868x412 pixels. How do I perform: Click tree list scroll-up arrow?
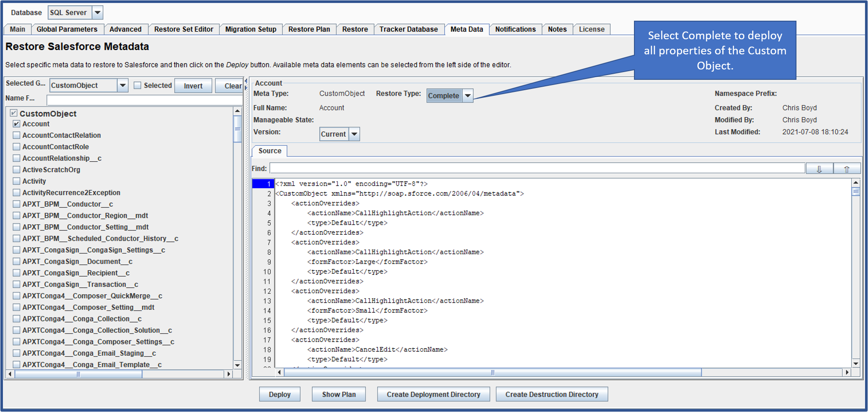point(237,111)
